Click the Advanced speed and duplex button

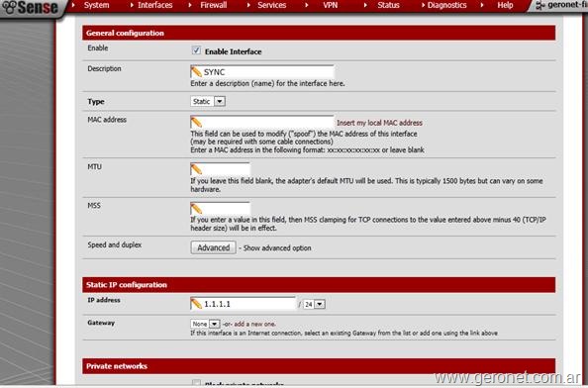(x=214, y=247)
